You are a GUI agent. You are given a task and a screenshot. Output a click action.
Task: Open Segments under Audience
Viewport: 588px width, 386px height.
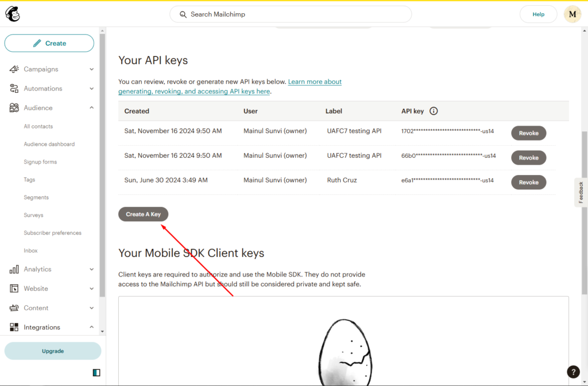click(36, 197)
